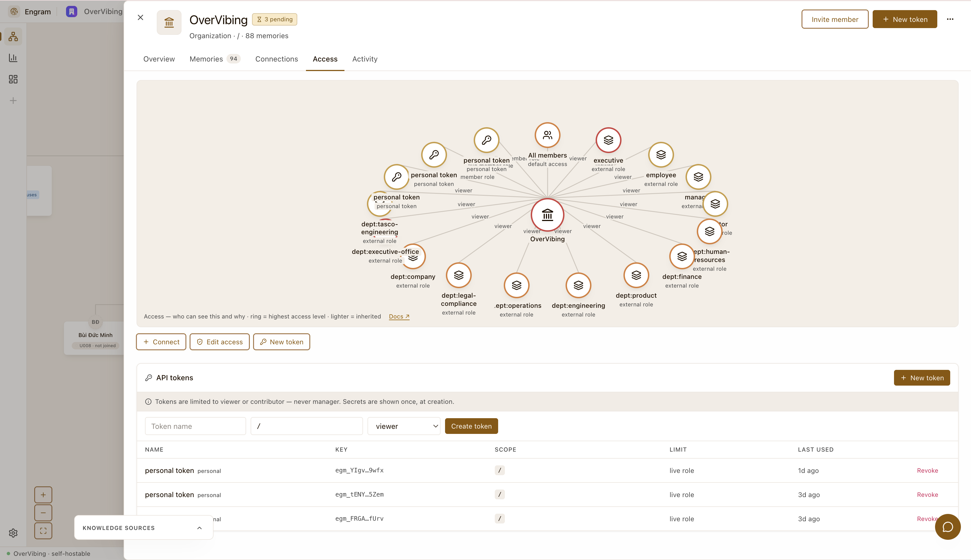Click the OverVibing workspace icon in top bar
This screenshot has width=971, height=560.
[x=72, y=12]
